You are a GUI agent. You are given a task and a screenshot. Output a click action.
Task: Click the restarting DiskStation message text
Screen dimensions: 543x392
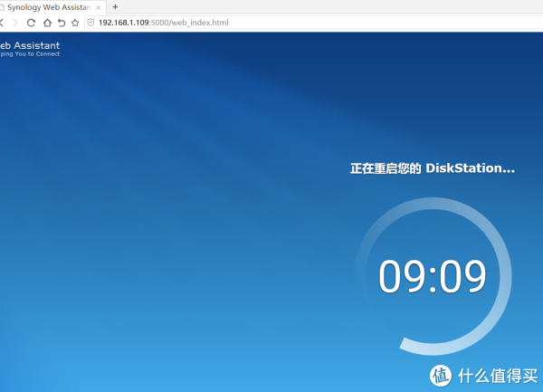click(433, 168)
